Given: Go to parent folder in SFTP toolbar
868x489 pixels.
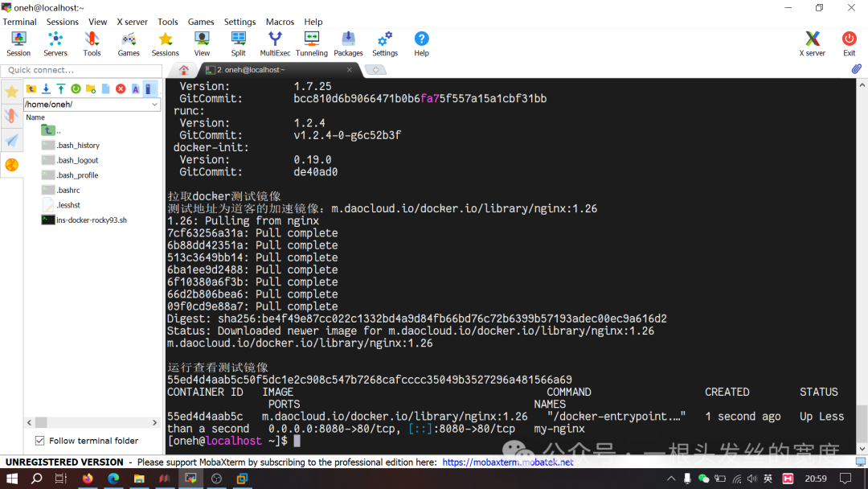Looking at the screenshot, I should (31, 89).
